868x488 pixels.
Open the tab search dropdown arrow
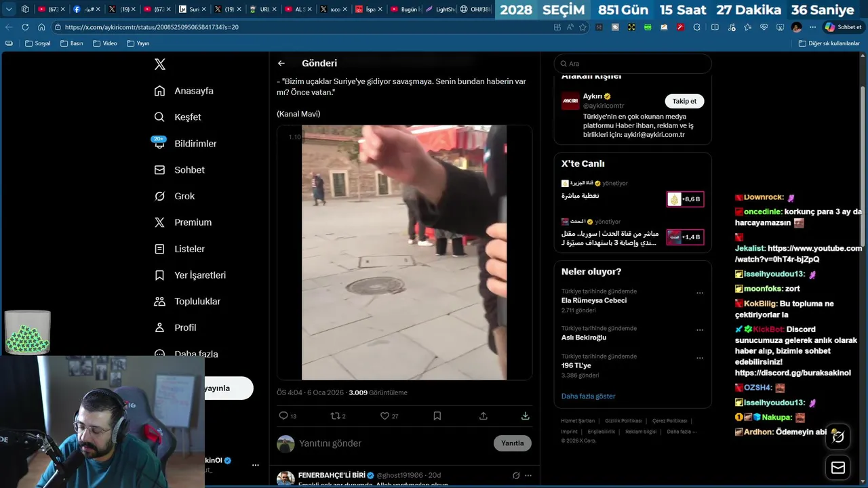click(x=9, y=9)
